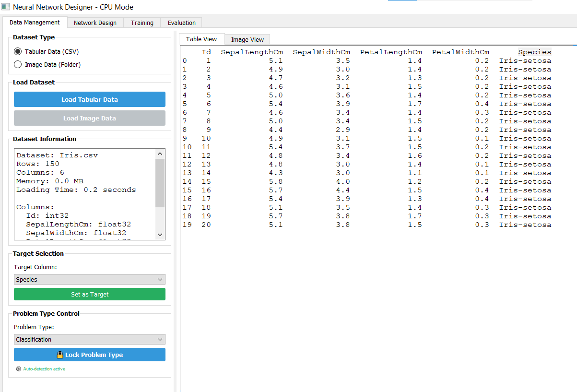Viewport: 577px width, 392px height.
Task: Click the application icon in the title bar
Action: click(x=6, y=7)
